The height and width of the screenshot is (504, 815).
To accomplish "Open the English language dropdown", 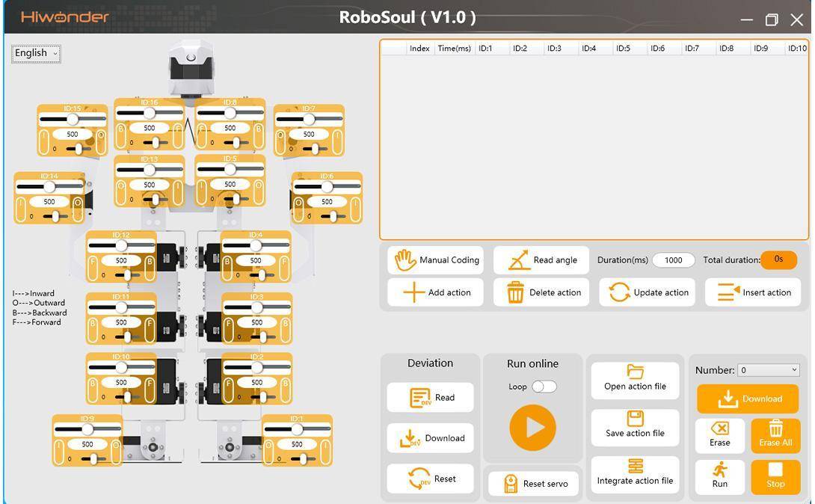I will click(x=36, y=53).
